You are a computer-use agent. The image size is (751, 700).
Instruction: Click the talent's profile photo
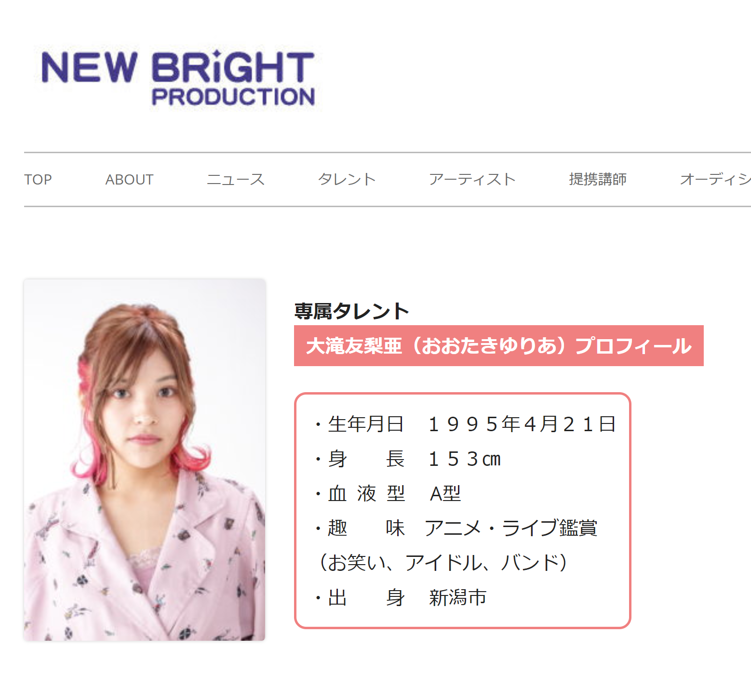(x=145, y=460)
